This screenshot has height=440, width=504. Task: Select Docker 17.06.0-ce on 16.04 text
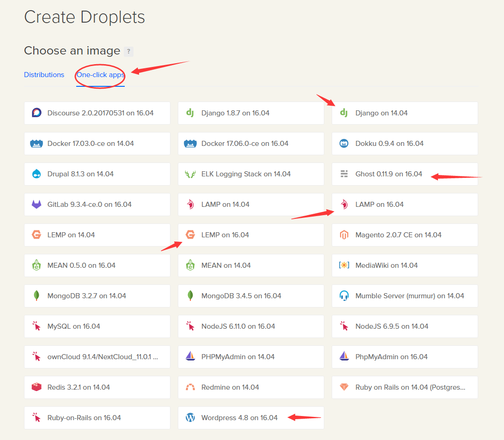244,144
